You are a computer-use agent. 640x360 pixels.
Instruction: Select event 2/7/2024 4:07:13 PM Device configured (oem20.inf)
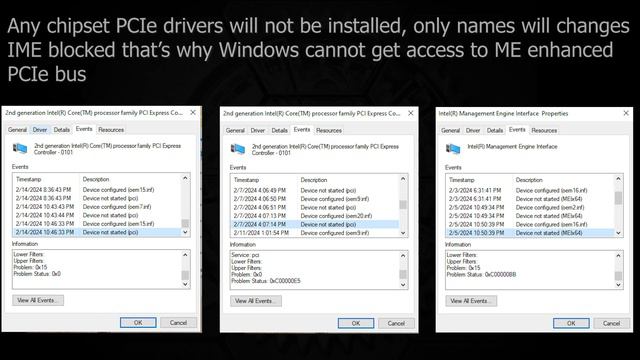[315, 216]
